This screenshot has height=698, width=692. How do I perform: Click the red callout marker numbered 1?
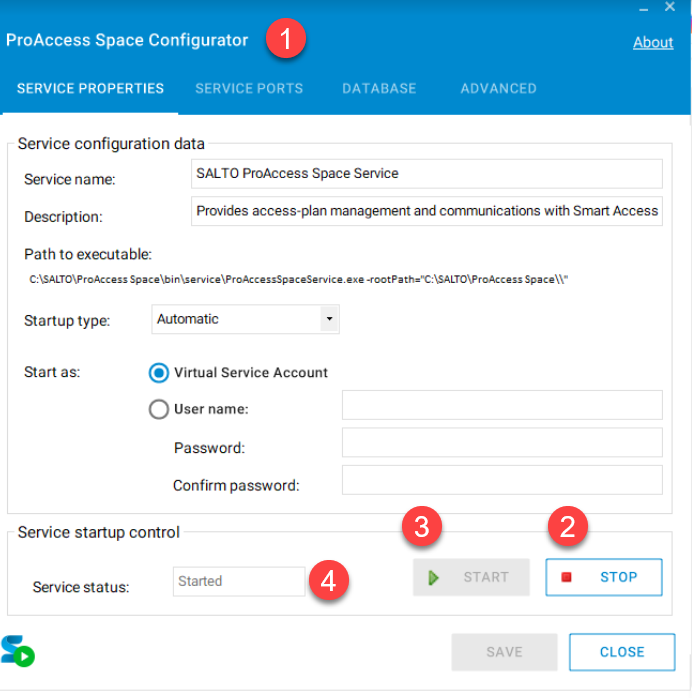(x=286, y=40)
